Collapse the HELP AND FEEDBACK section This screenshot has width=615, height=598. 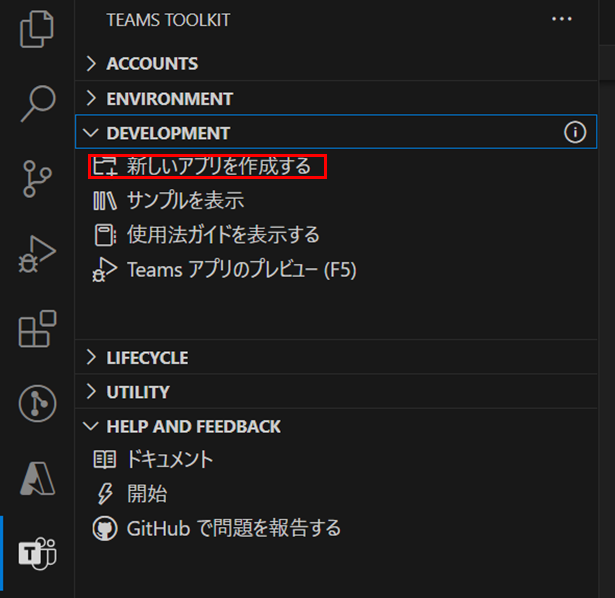pyautogui.click(x=336, y=426)
